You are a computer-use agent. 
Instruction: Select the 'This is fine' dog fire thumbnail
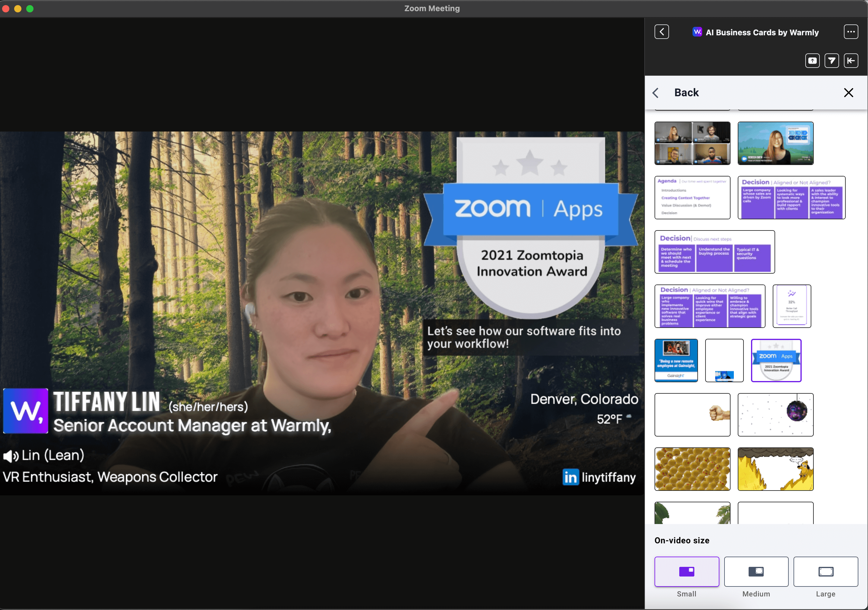click(775, 469)
